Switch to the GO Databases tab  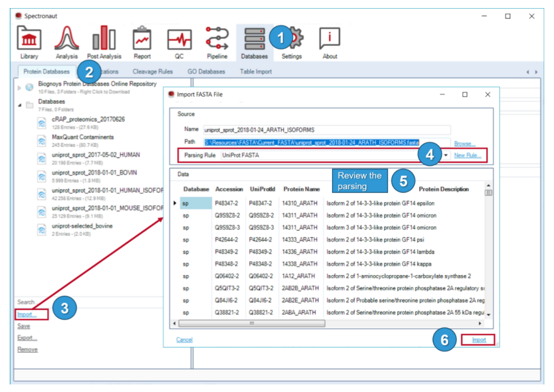pyautogui.click(x=206, y=71)
